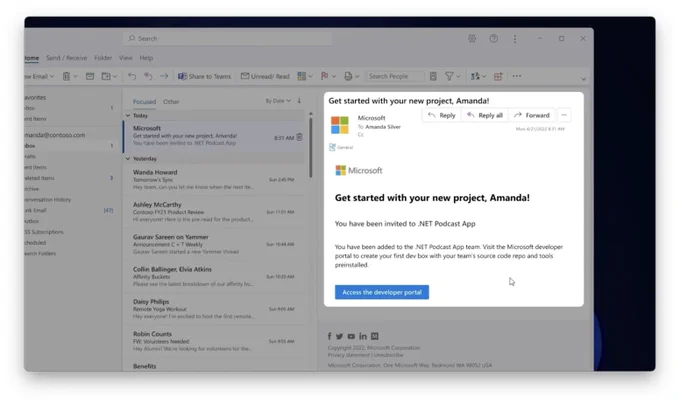Click the Search People field
This screenshot has width=680, height=404.
pos(394,76)
